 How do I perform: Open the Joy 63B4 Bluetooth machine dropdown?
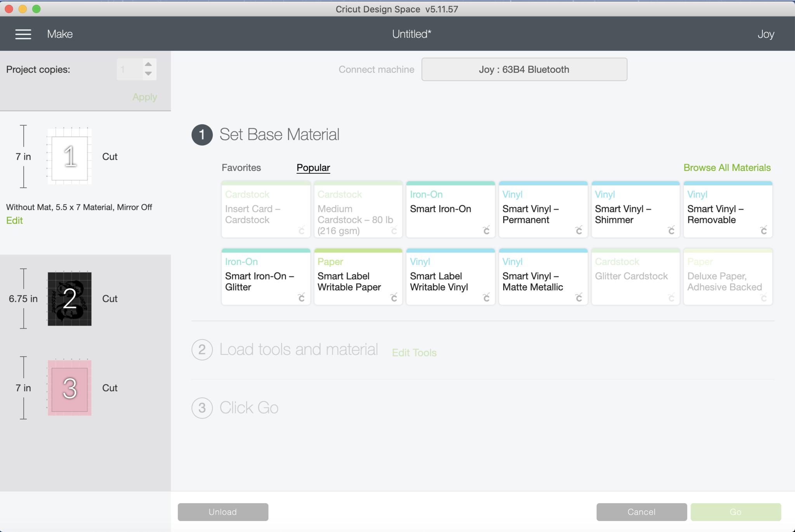tap(524, 69)
